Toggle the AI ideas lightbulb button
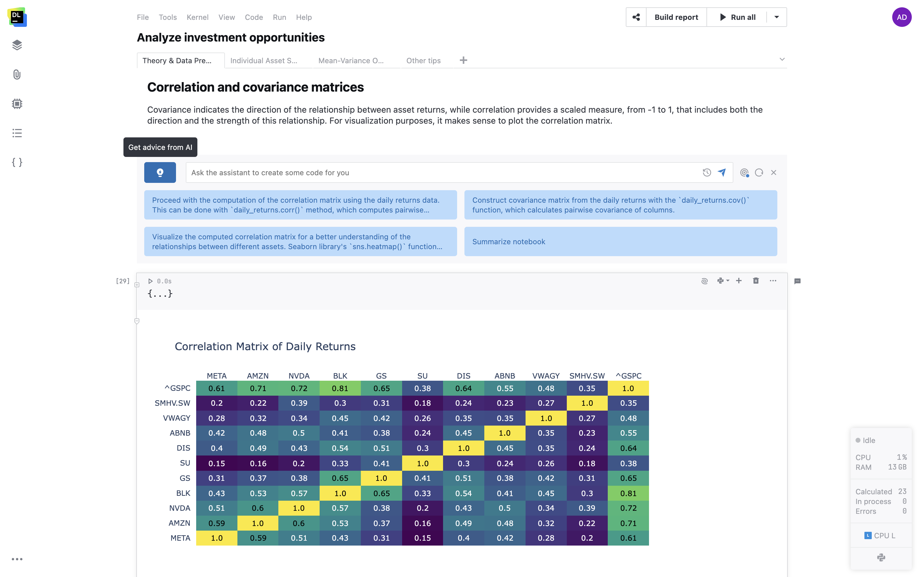This screenshot has height=577, width=924. pyautogui.click(x=159, y=172)
